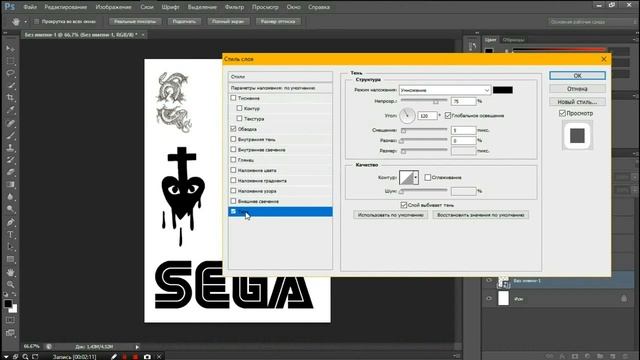
Task: Click the Отмена button
Action: pyautogui.click(x=577, y=89)
